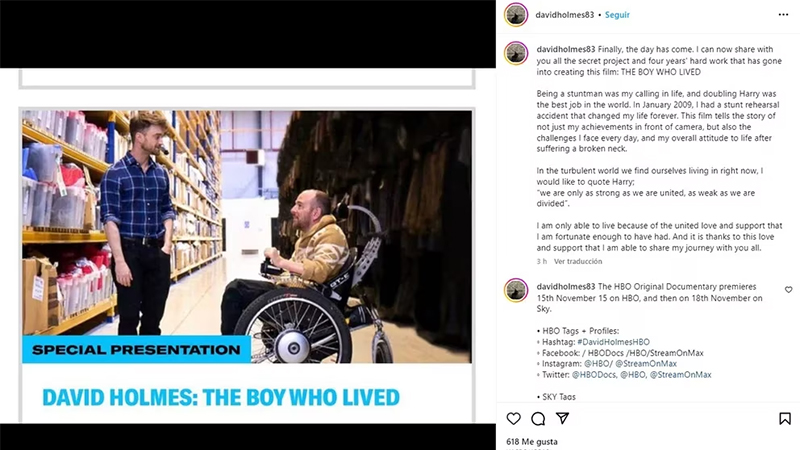This screenshot has height=450, width=800.
Task: Like the post with the heart icon
Action: click(x=513, y=419)
